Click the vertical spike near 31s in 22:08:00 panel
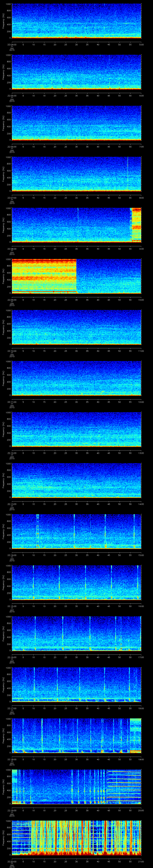The width and height of the screenshot is (153, 868). click(x=78, y=225)
